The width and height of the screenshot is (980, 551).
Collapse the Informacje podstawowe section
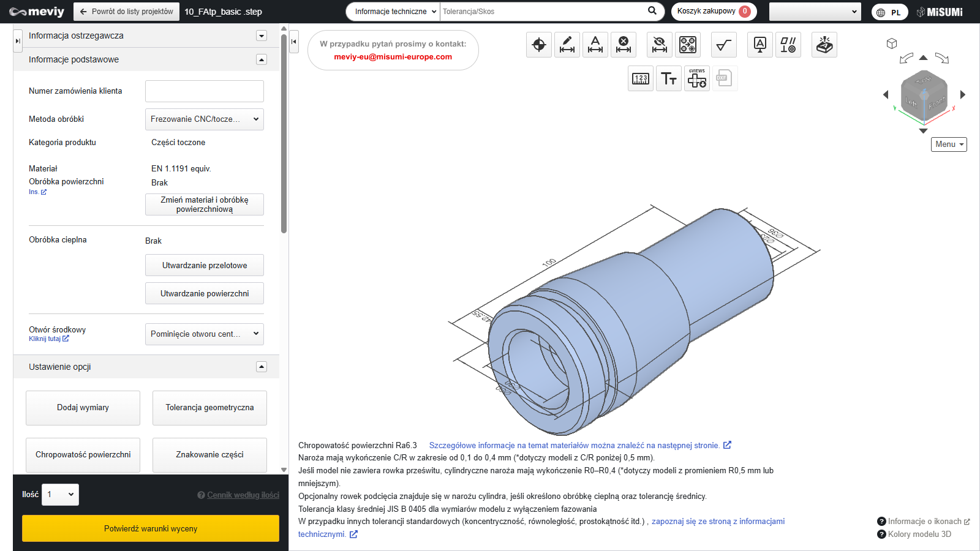[262, 59]
